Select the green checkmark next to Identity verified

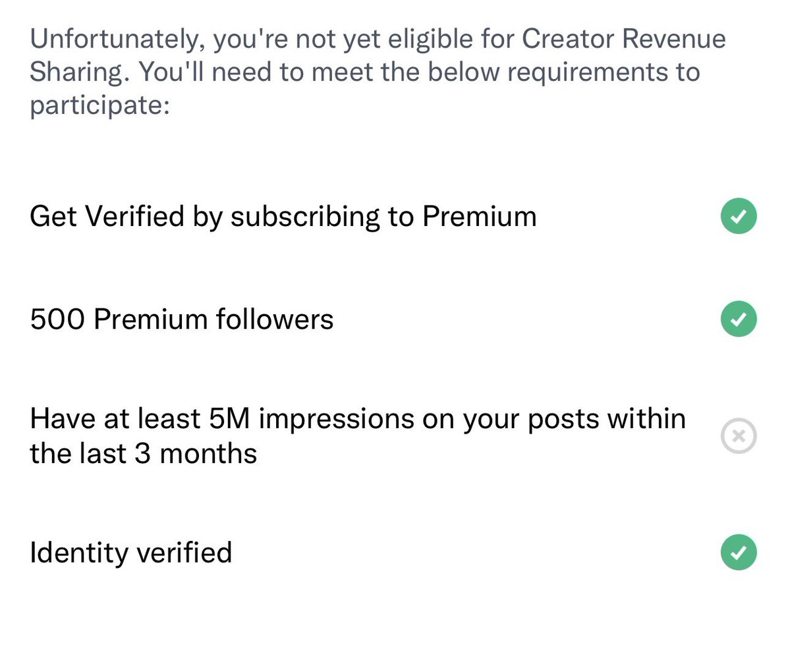point(738,552)
